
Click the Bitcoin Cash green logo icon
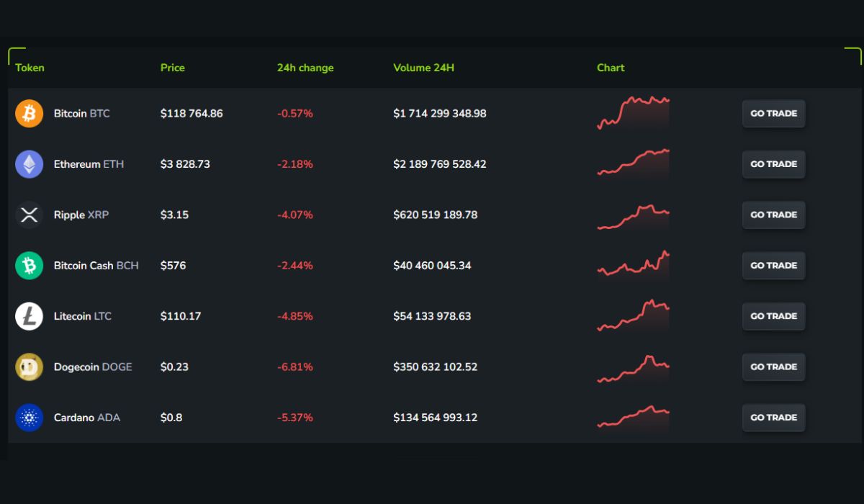point(29,265)
